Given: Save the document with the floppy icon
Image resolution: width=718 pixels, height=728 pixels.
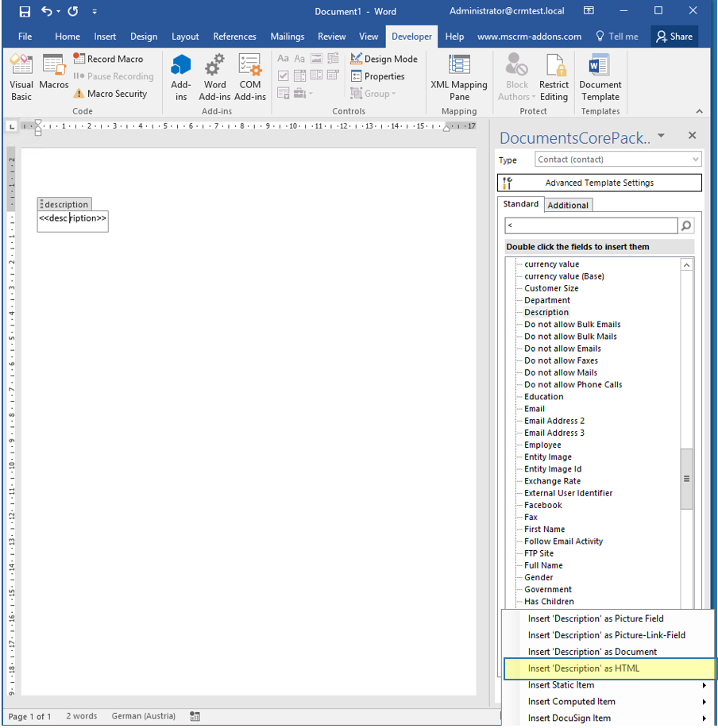Looking at the screenshot, I should (25, 11).
